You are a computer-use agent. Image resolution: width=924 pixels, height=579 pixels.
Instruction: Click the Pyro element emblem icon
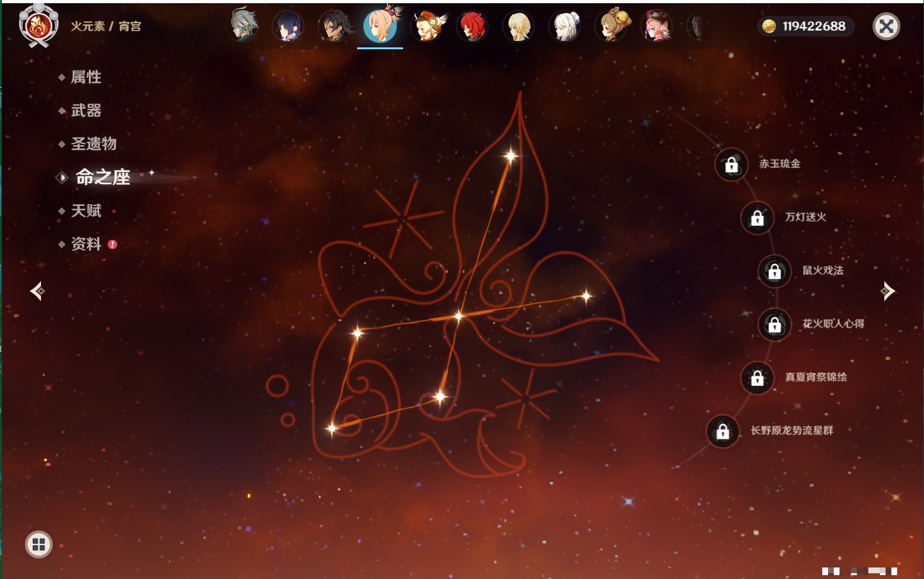38,26
